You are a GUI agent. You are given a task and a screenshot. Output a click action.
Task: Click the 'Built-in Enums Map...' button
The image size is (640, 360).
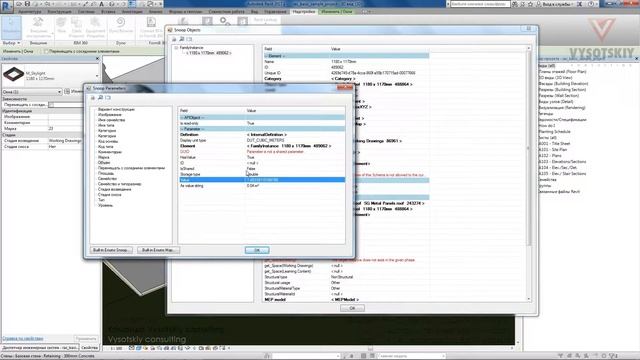158,250
